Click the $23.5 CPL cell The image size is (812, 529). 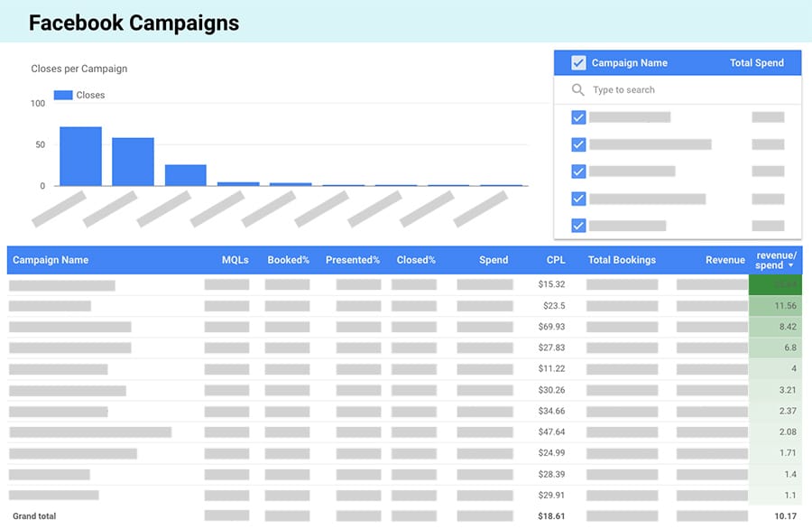[x=554, y=306]
